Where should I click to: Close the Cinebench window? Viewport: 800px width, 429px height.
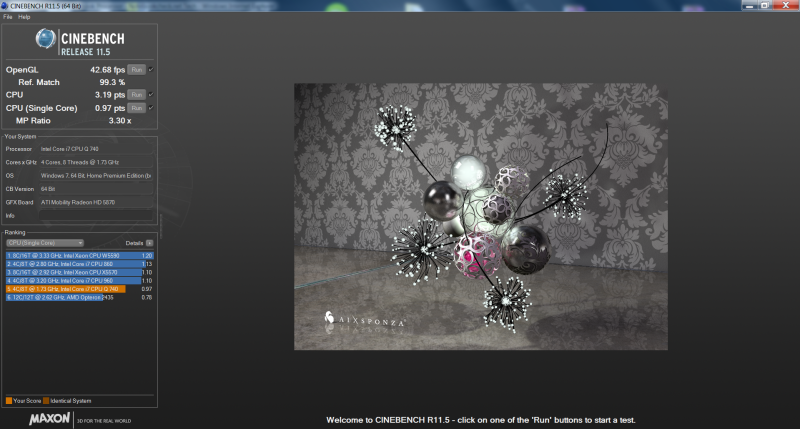tap(786, 5)
